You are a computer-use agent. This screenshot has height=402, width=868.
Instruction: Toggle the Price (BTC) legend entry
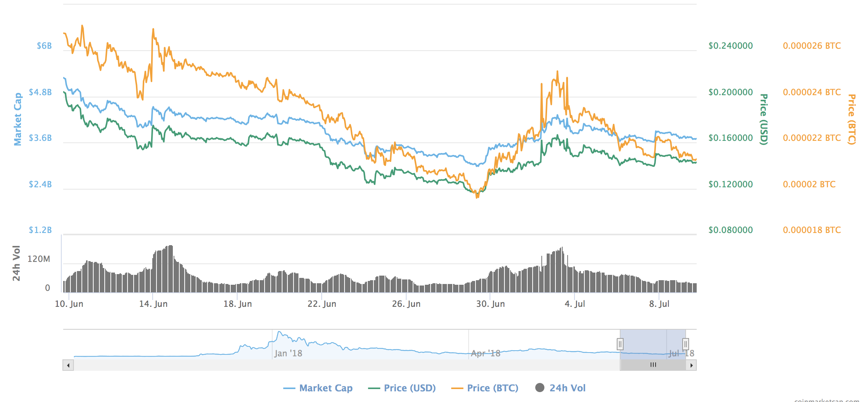point(485,388)
